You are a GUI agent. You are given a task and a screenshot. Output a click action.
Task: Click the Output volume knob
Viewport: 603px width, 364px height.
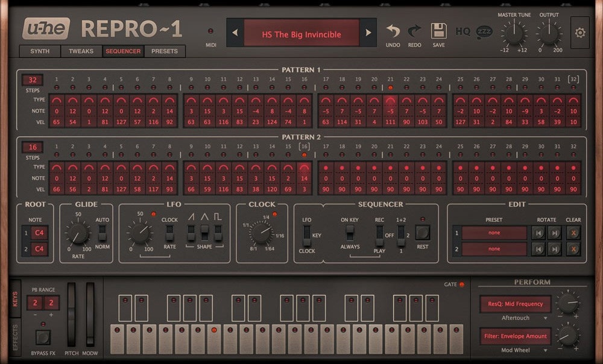click(x=549, y=33)
